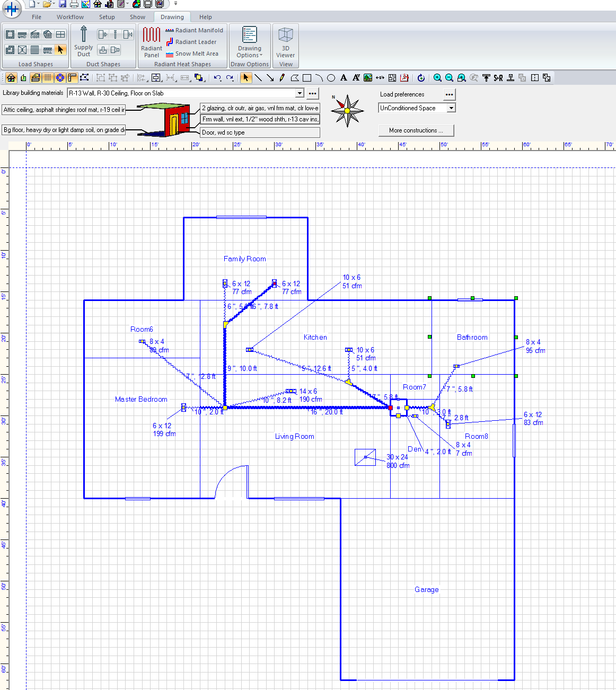The image size is (616, 690).
Task: Click the Zoom Out magnifier
Action: pyautogui.click(x=450, y=78)
